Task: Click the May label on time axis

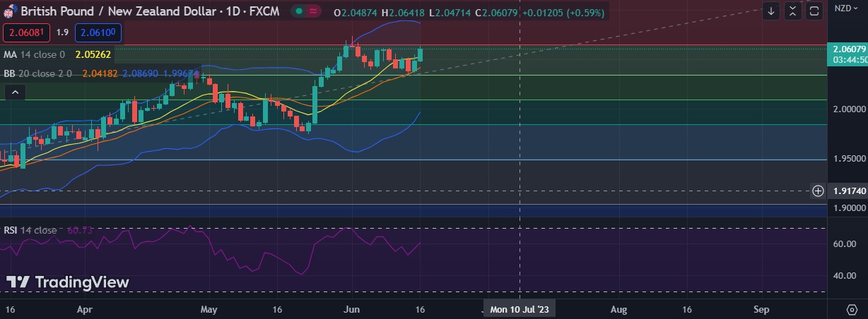Action: 209,309
